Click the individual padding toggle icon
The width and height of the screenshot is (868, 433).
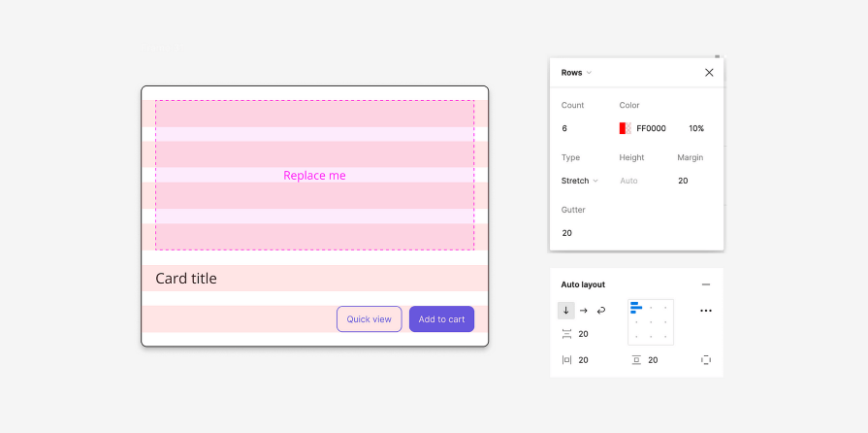pos(706,360)
